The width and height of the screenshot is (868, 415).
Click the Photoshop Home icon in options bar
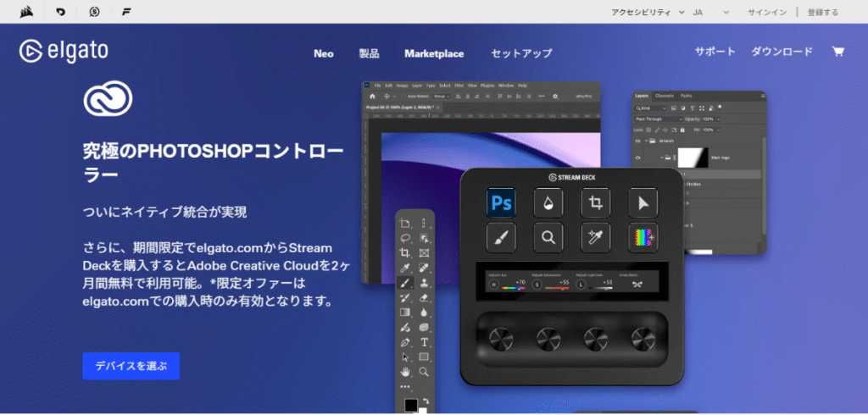[x=373, y=97]
